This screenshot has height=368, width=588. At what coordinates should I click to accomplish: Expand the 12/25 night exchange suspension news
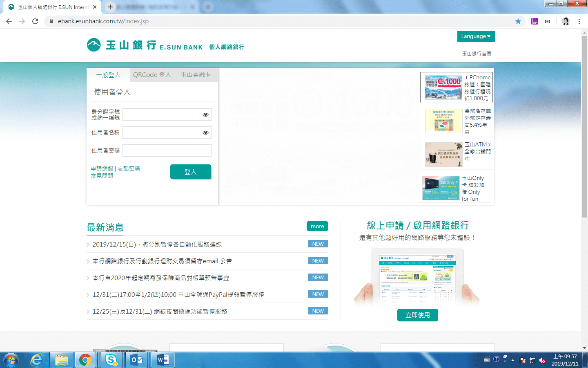click(x=160, y=311)
